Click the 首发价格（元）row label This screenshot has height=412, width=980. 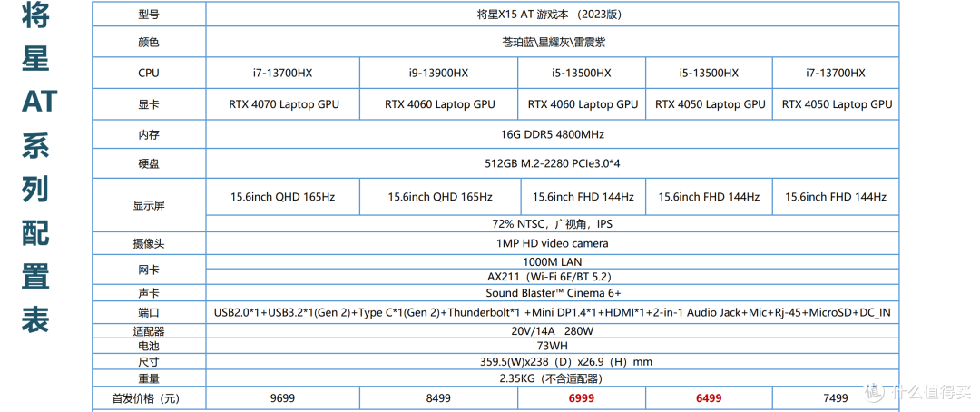coord(149,398)
